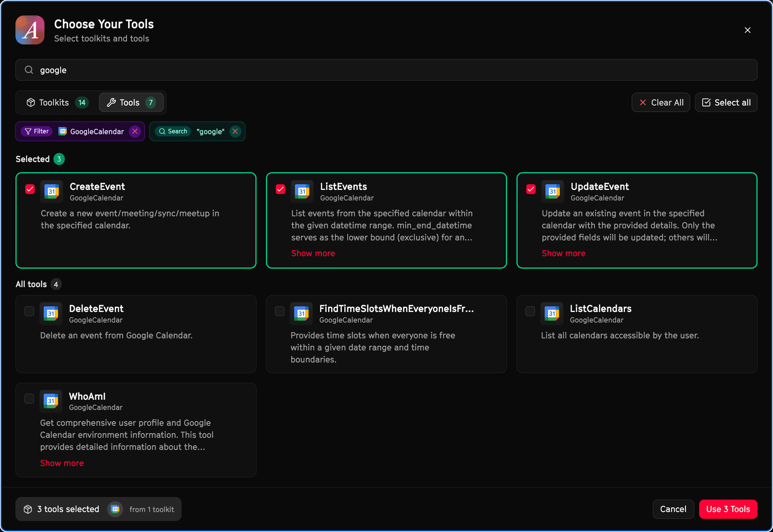Click the ListCalendars calendar icon
The image size is (773, 532).
click(x=552, y=313)
